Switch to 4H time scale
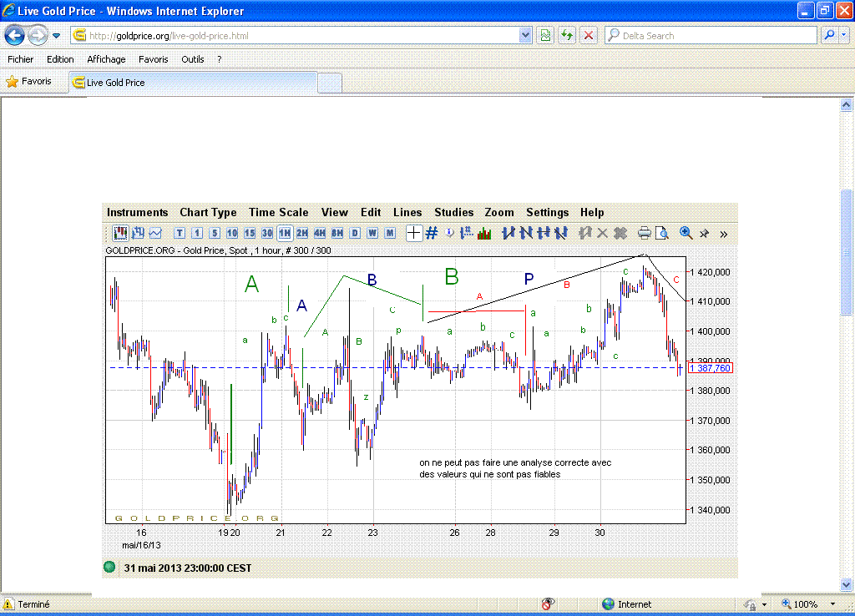This screenshot has height=616, width=855. pos(320,234)
